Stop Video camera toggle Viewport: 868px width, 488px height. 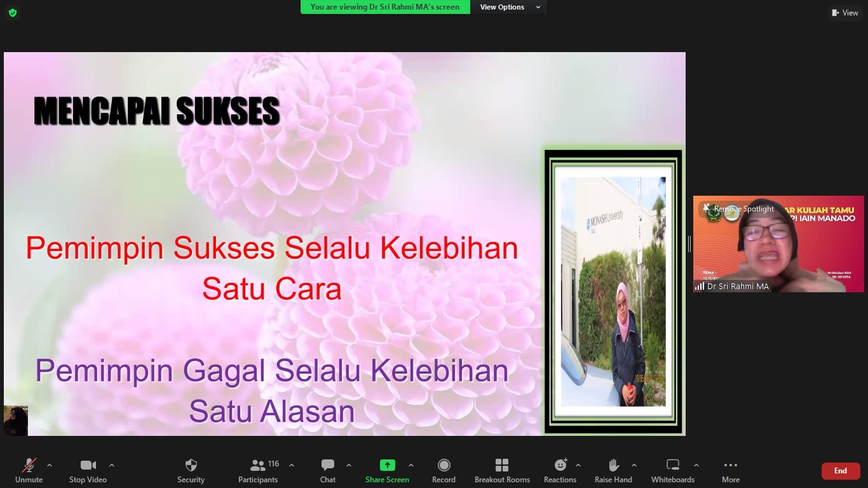tap(88, 470)
